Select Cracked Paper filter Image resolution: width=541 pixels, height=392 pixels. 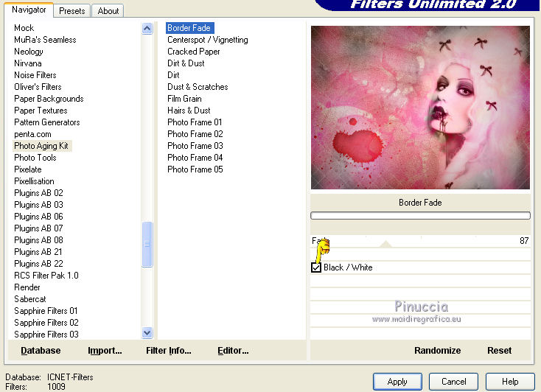pyautogui.click(x=194, y=52)
